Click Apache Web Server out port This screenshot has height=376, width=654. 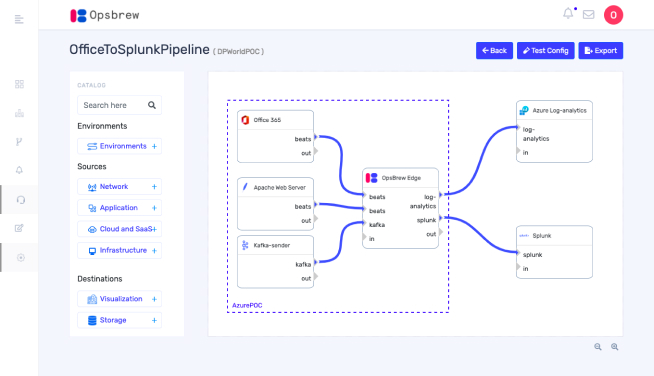point(316,218)
